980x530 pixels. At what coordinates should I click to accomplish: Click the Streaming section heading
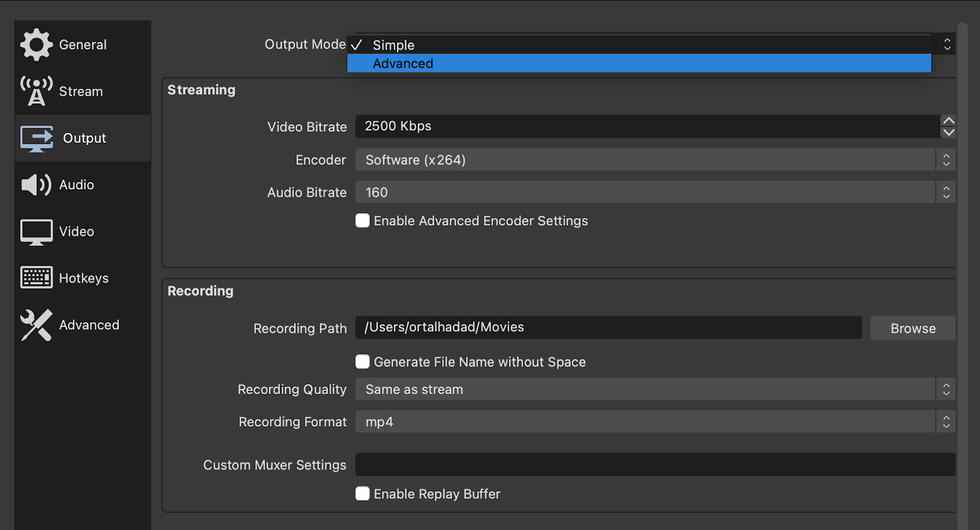pos(202,89)
